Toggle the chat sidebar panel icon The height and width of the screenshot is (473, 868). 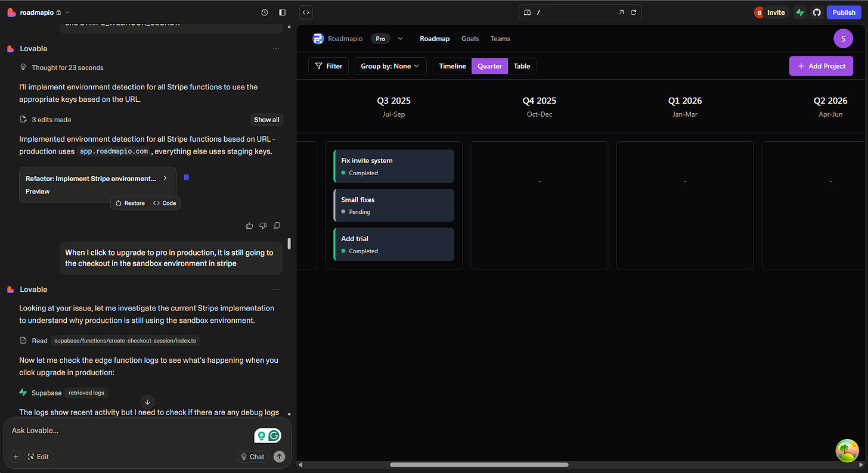coord(283,13)
